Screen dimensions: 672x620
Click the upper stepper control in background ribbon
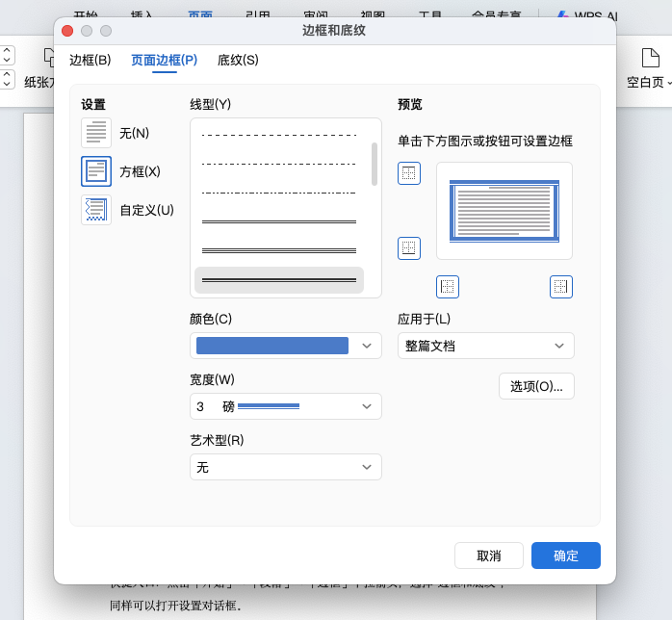(7, 55)
